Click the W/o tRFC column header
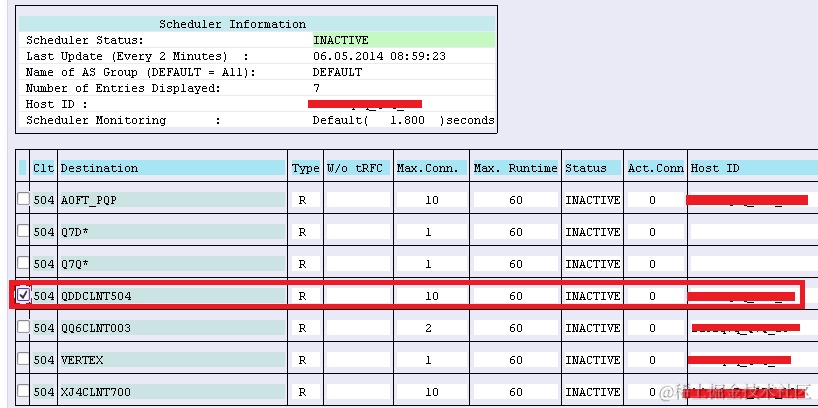Screen dimensions: 818x408 (358, 168)
